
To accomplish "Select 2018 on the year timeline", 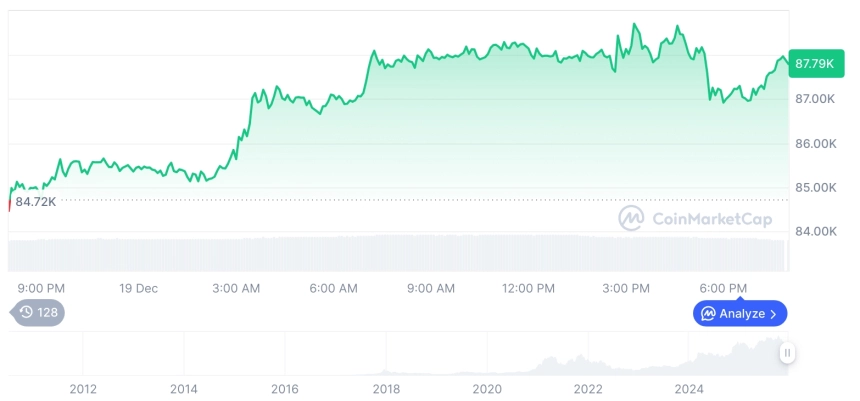I will click(x=386, y=388).
